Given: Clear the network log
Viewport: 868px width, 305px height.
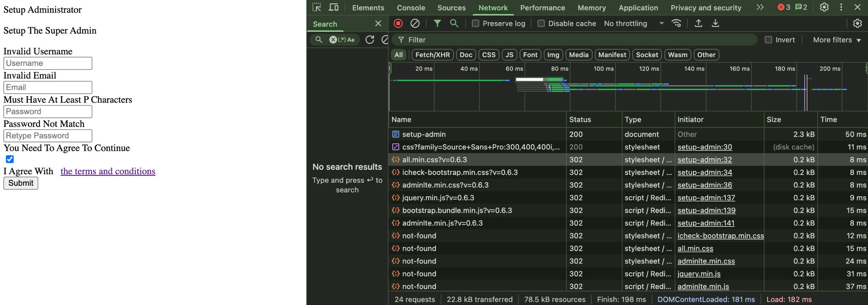Looking at the screenshot, I should (415, 23).
